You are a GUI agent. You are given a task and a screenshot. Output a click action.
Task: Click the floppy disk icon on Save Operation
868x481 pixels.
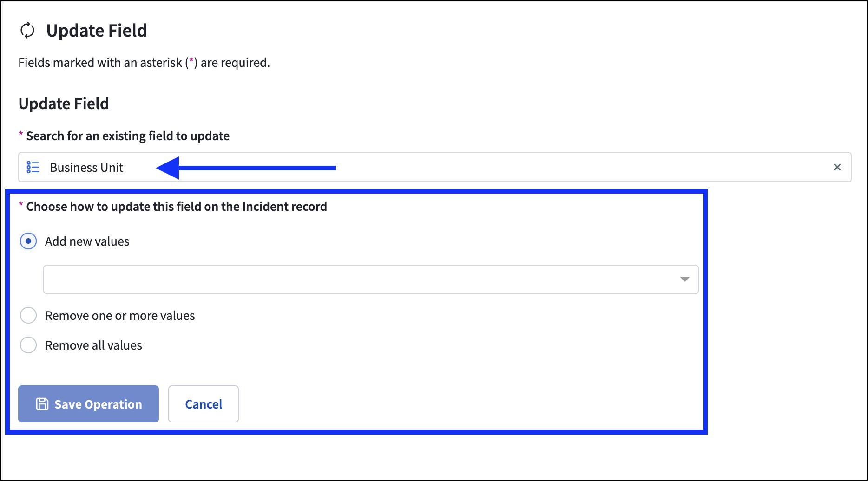(42, 404)
